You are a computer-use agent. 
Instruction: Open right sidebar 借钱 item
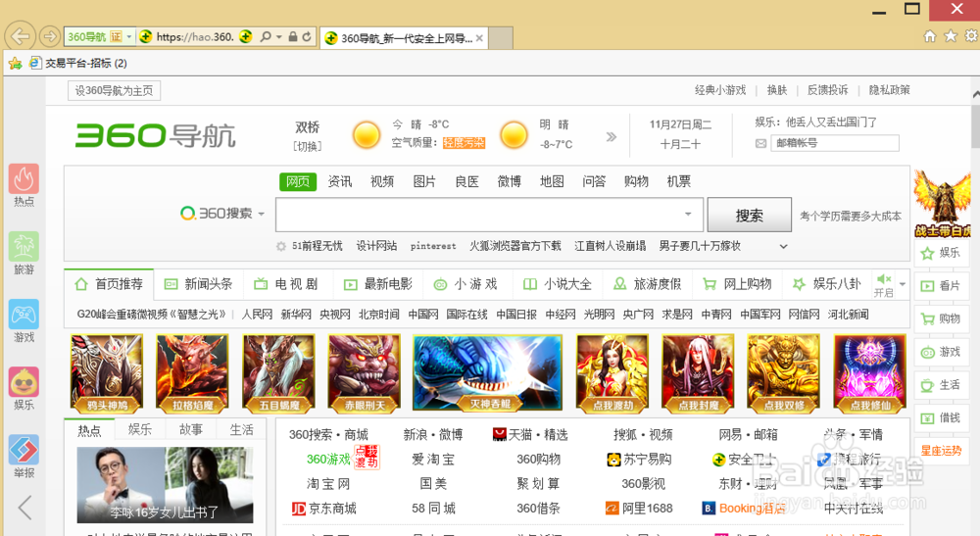tap(941, 418)
